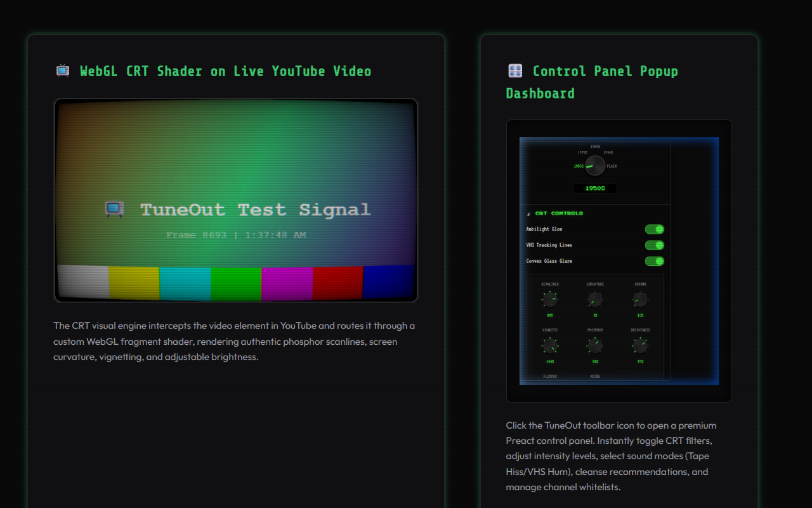Click the BRIGHTNESS knob label
The height and width of the screenshot is (508, 812).
(x=641, y=330)
